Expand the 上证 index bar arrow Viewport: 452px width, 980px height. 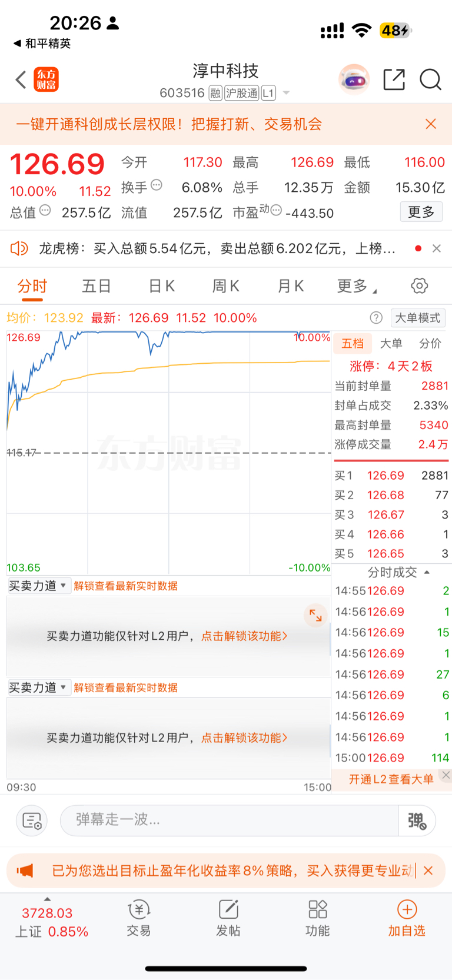coord(47,899)
